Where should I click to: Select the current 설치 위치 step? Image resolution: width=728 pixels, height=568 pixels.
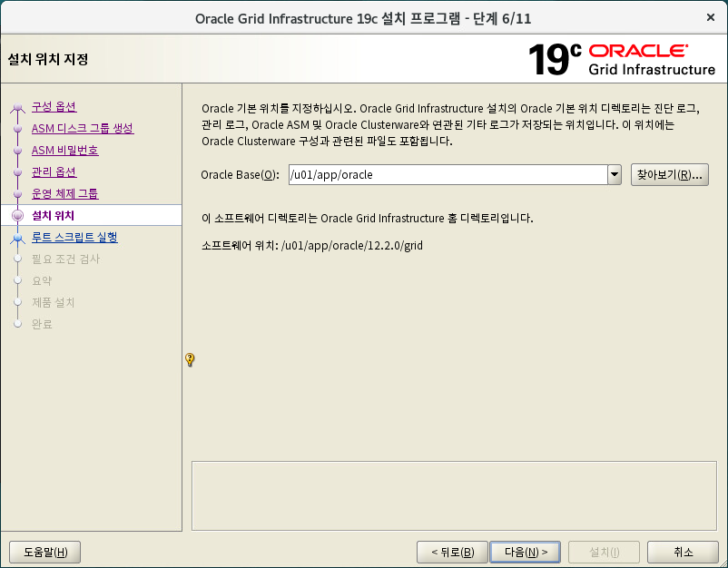[x=53, y=215]
